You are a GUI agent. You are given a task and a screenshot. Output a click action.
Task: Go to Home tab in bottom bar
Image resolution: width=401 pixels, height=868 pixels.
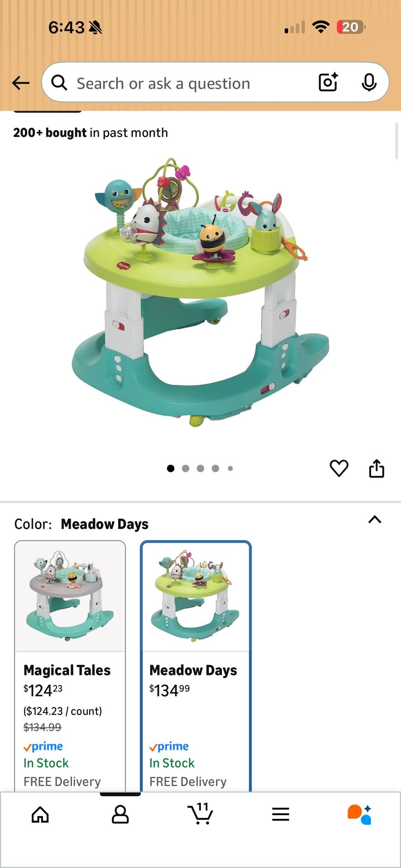[x=40, y=815]
